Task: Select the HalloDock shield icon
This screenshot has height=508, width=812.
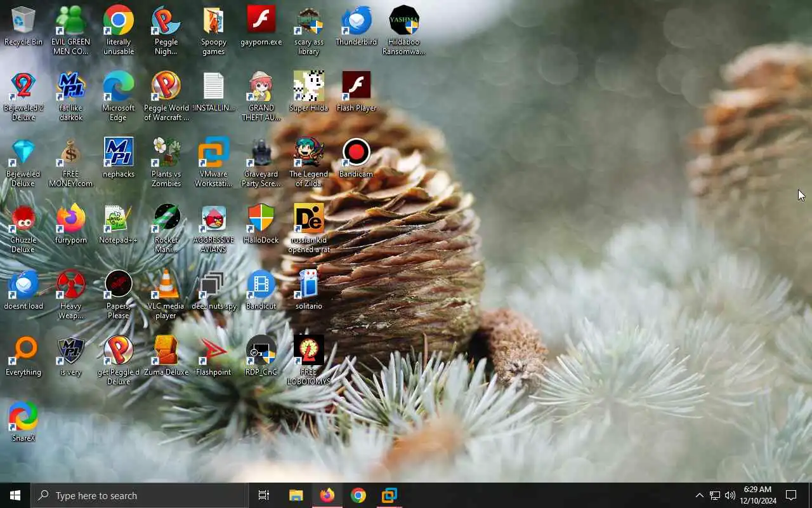Action: [261, 225]
